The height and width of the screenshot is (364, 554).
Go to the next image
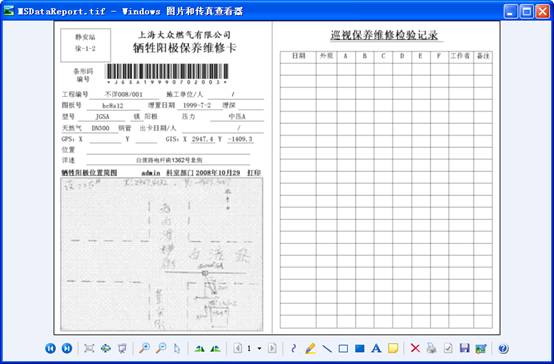[x=67, y=348]
